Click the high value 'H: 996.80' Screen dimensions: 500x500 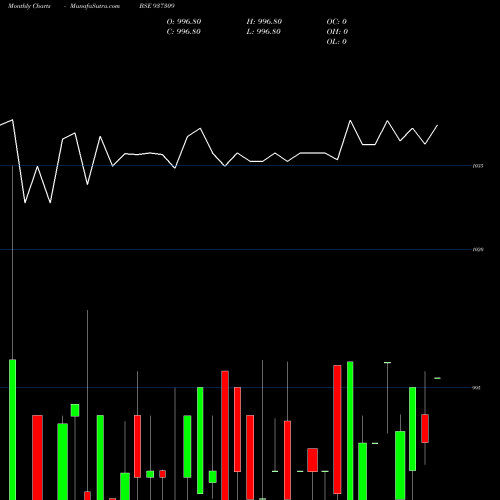click(264, 22)
